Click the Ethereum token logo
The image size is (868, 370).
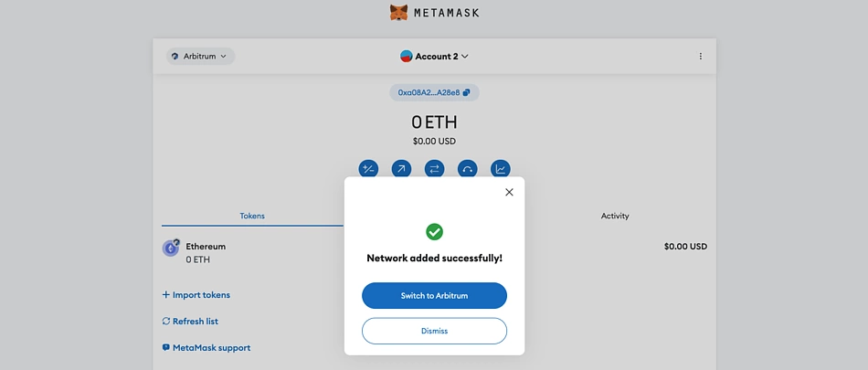[x=171, y=248]
